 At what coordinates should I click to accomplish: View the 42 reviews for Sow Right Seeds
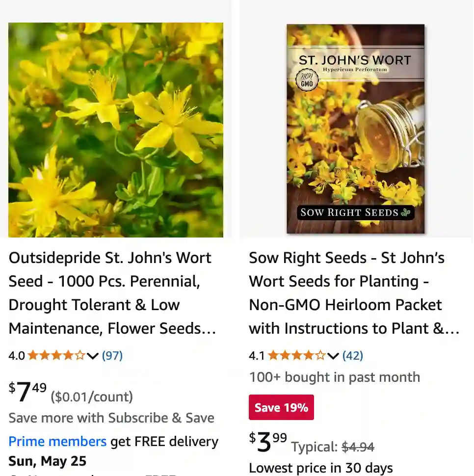click(353, 355)
